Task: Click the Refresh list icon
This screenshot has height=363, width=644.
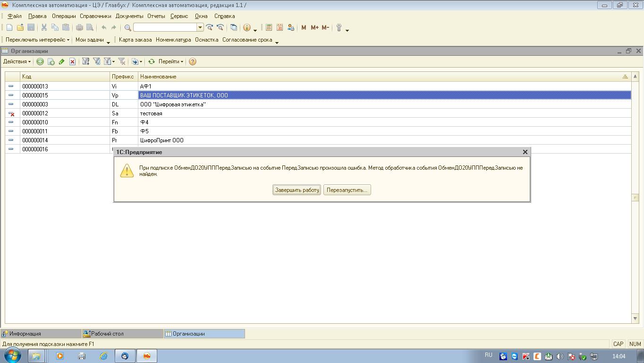Action: [152, 61]
